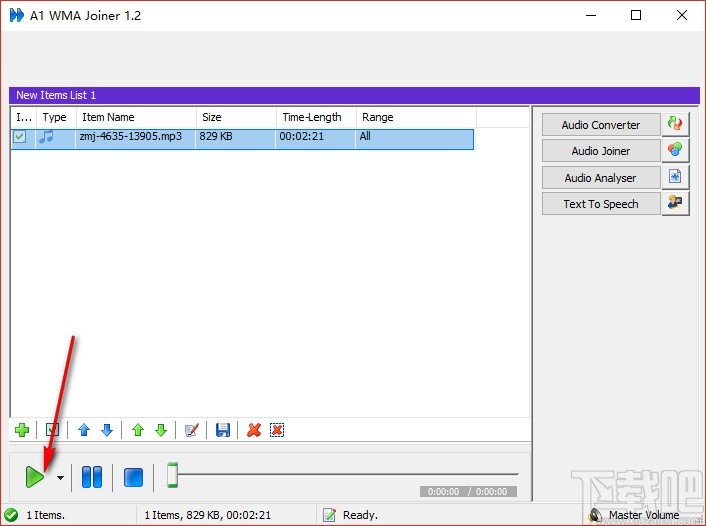The image size is (706, 526).
Task: Click the '1 Items, 829 KB, 00:02:21' status text
Action: coord(208,515)
